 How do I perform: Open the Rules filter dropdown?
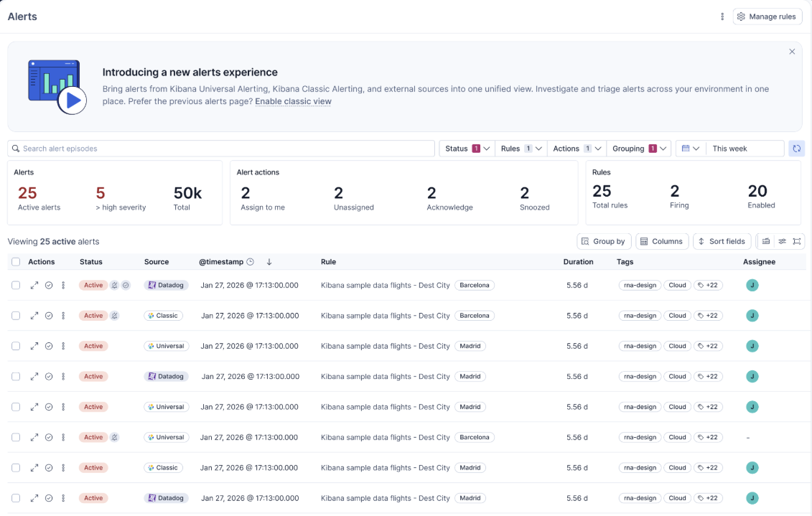pyautogui.click(x=521, y=149)
